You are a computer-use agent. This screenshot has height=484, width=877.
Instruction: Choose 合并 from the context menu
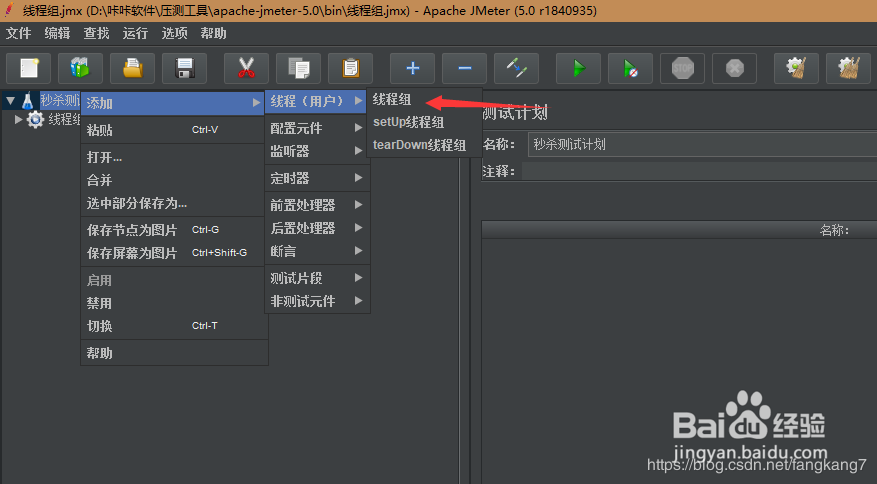(174, 180)
